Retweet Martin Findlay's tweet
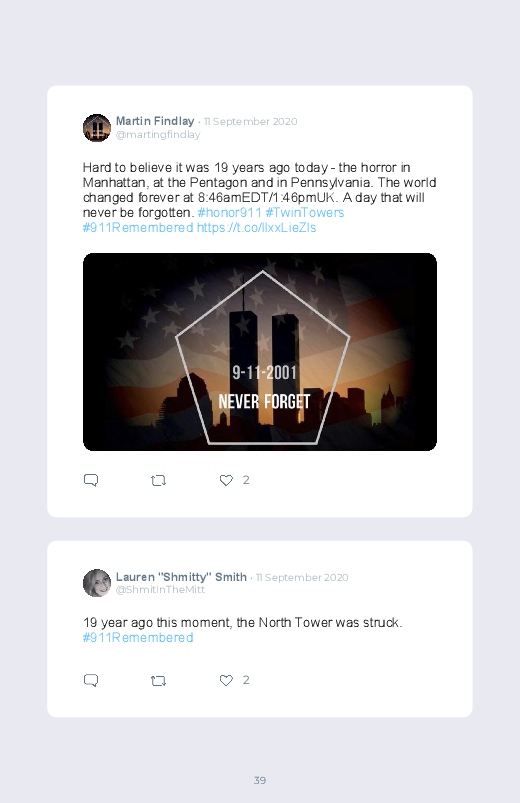520x803 pixels. point(158,480)
